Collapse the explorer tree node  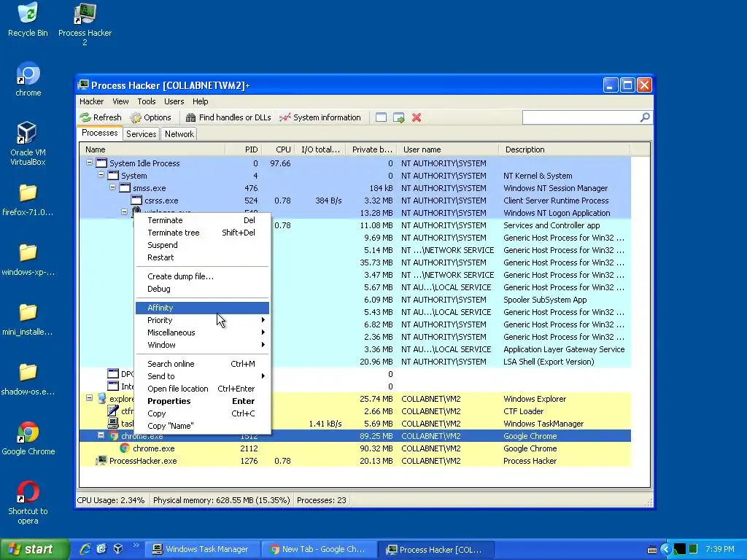tap(89, 397)
